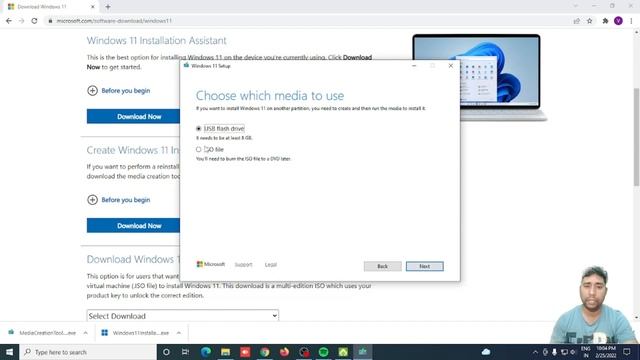Open the Legal link in setup dialog

pyautogui.click(x=271, y=264)
